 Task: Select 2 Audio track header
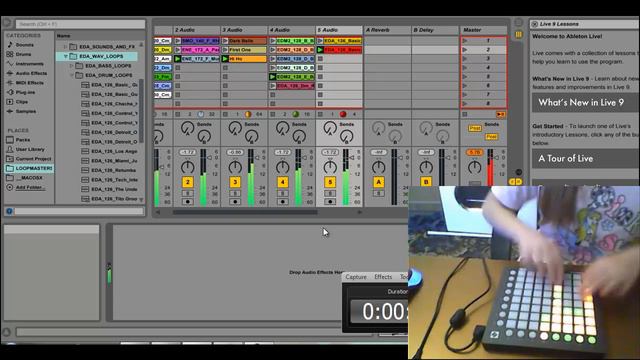coord(197,30)
